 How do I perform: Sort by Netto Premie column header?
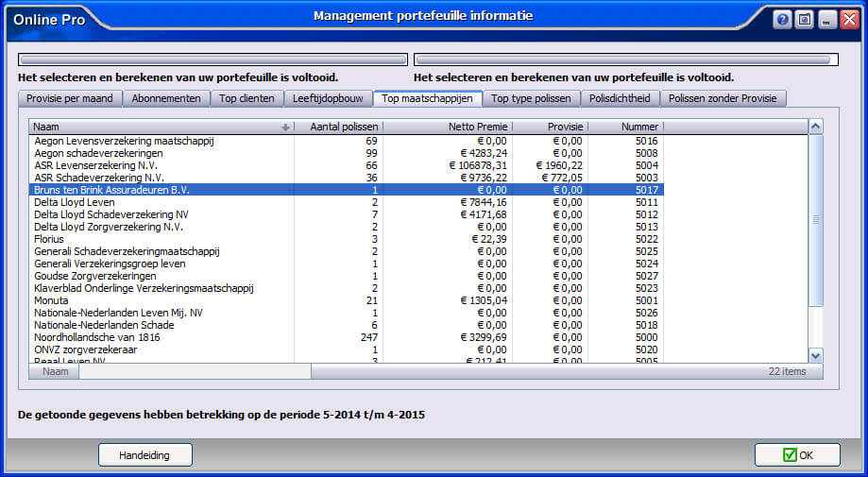pos(448,127)
